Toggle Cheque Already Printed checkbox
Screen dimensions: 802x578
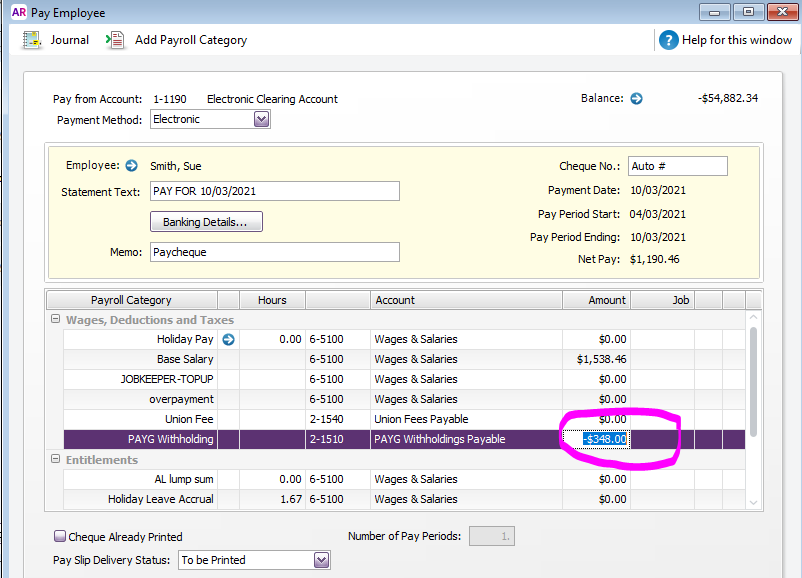(60, 537)
